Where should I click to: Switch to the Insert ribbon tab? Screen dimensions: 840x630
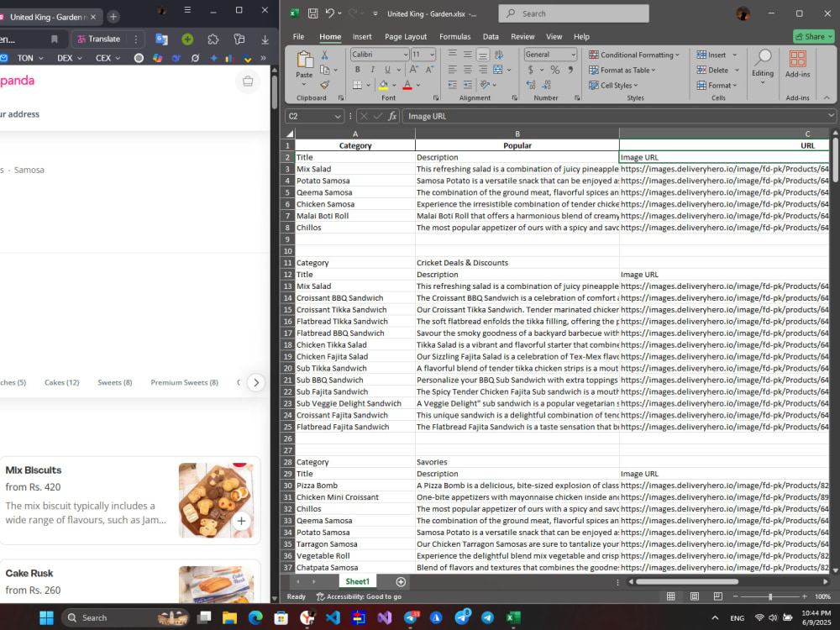361,36
